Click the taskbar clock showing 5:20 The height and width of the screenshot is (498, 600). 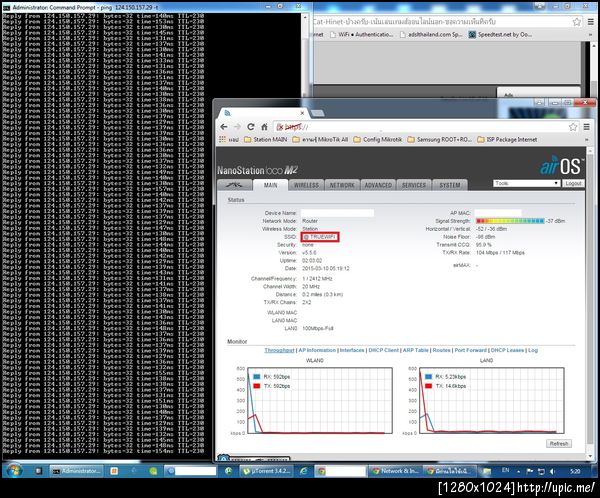tap(575, 471)
